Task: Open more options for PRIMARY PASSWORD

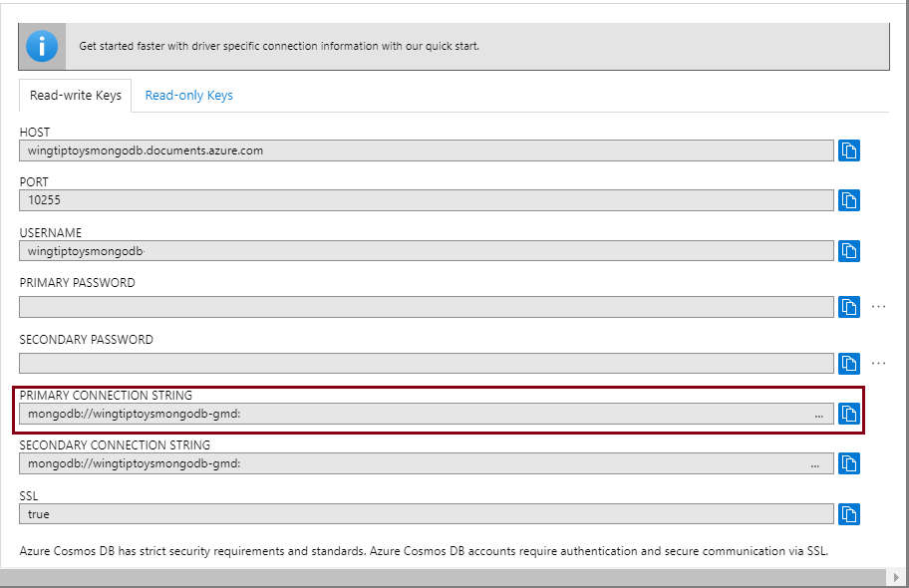Action: (x=878, y=307)
